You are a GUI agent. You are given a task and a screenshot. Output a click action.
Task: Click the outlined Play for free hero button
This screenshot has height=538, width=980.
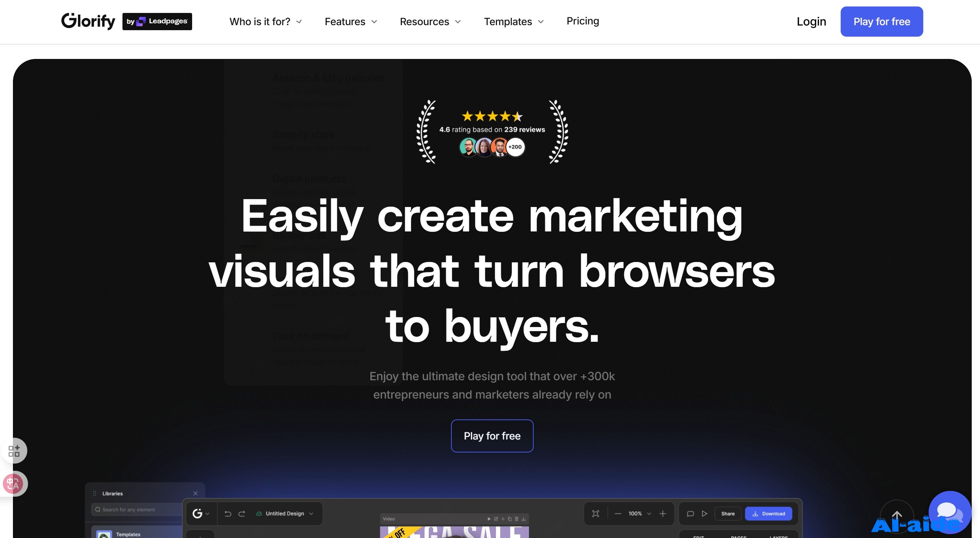point(492,436)
